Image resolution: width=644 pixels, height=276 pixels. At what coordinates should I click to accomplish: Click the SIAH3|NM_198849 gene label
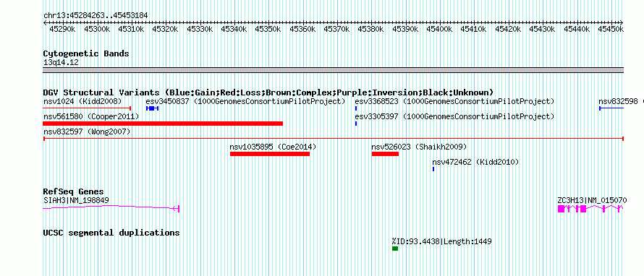[76, 201]
